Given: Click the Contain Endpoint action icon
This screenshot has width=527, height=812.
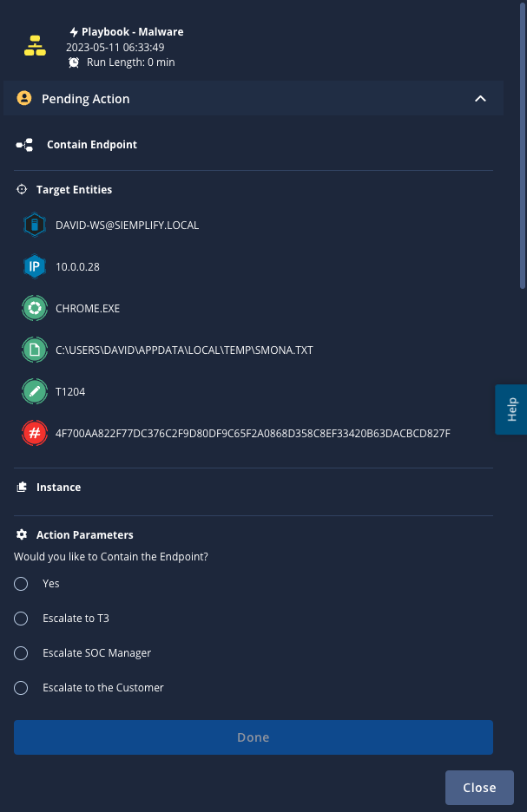Looking at the screenshot, I should pyautogui.click(x=23, y=144).
